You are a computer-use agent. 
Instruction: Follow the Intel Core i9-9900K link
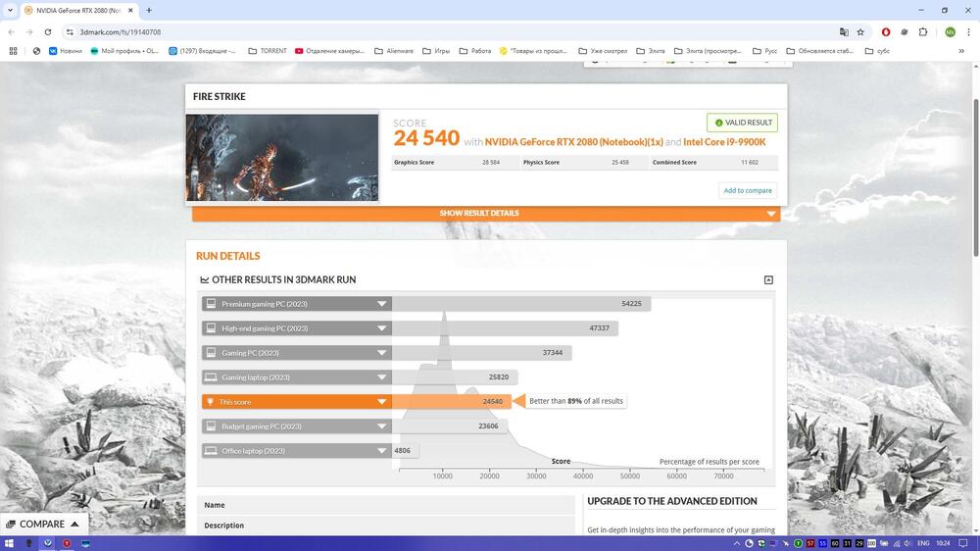coord(724,142)
